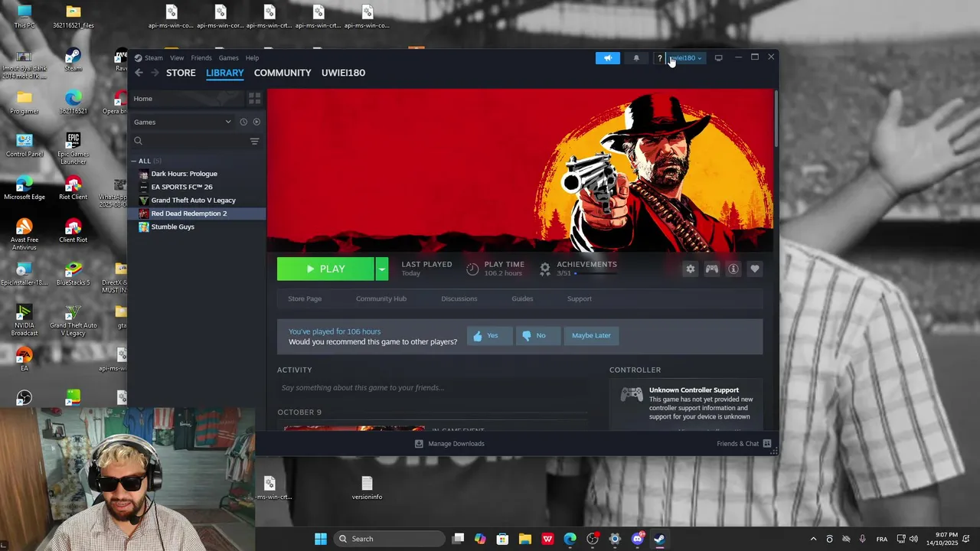Select BlueStacks 5 desktop icon

coord(73,273)
